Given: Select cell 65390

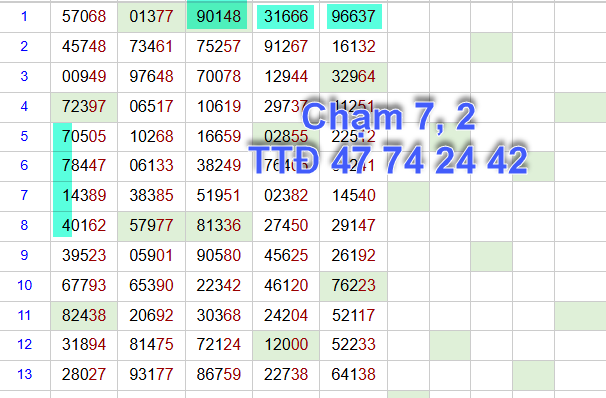Looking at the screenshot, I should point(152,286).
